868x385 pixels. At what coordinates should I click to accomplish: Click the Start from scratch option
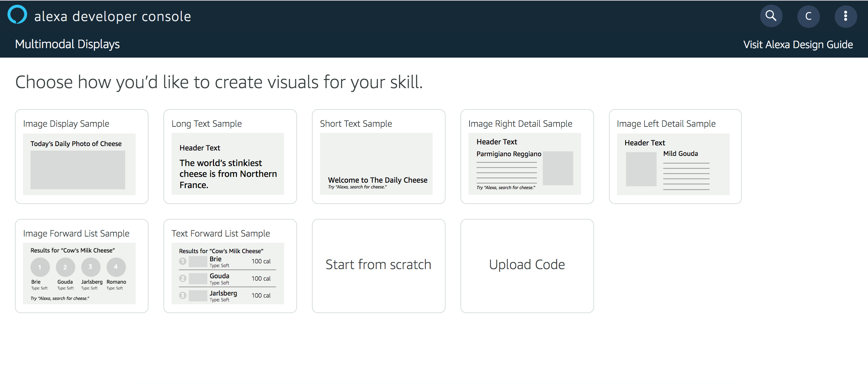378,265
